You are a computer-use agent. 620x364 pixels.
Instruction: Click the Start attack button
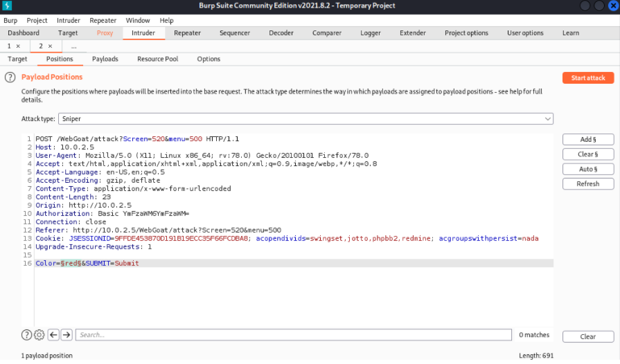pos(588,78)
